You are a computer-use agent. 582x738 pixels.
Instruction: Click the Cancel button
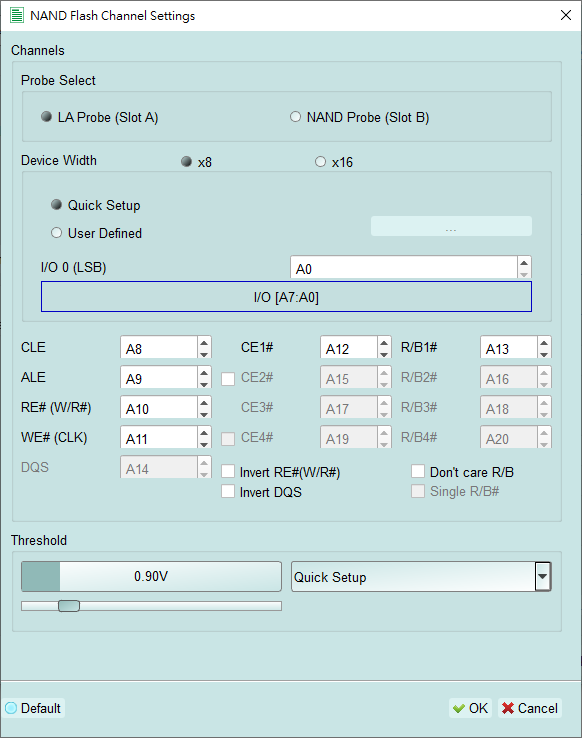[x=529, y=708]
